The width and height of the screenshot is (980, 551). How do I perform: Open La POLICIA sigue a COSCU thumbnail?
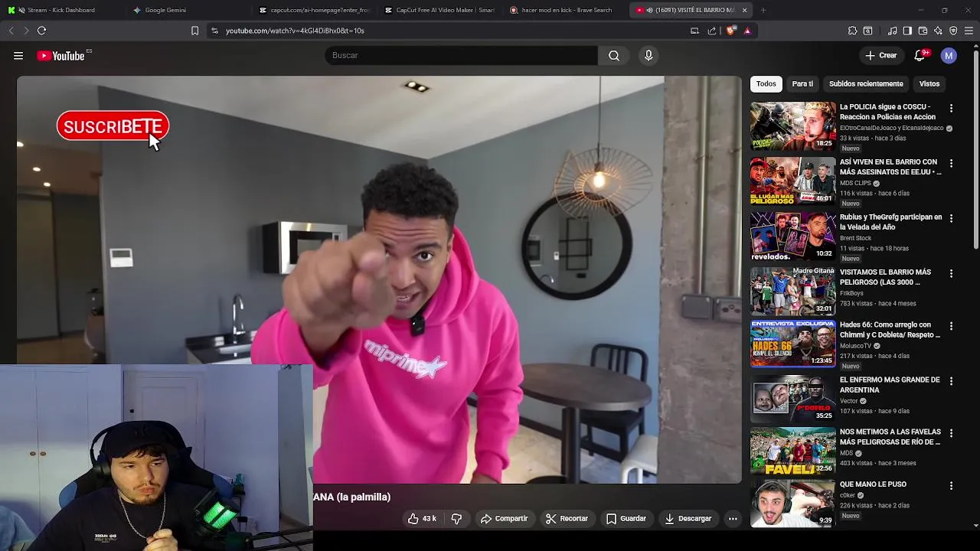click(793, 126)
